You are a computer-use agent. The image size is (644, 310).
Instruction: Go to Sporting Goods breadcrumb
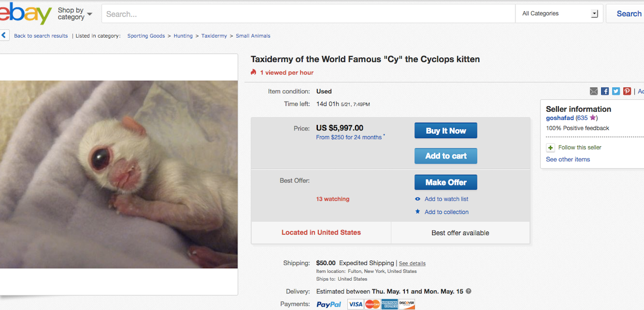(146, 36)
